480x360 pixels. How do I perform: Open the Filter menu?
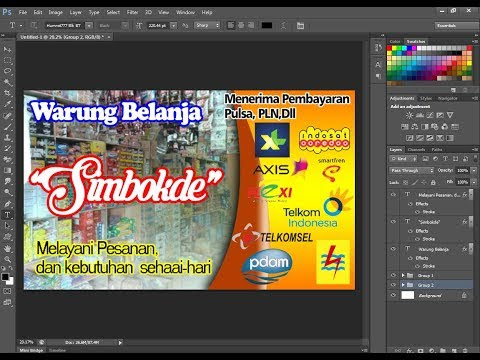coord(132,12)
